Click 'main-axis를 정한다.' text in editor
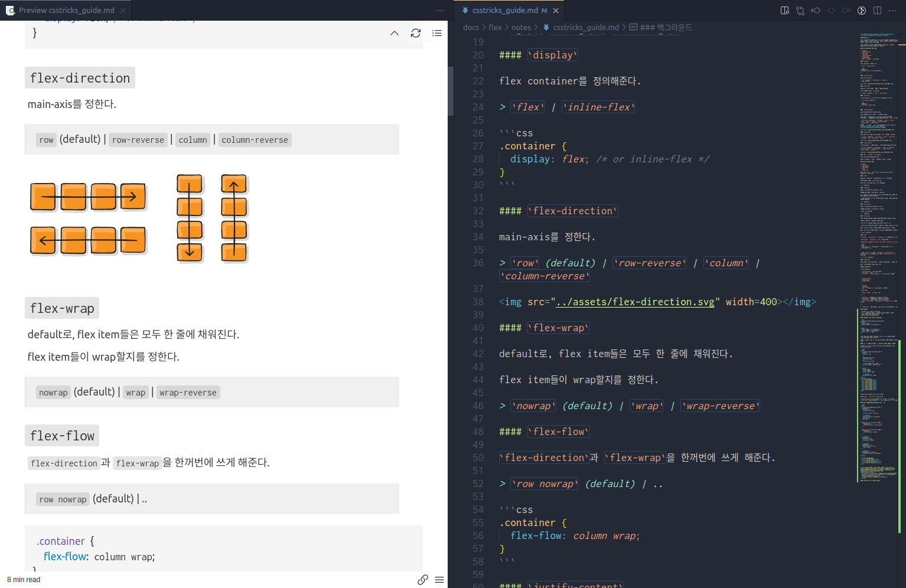 click(547, 237)
